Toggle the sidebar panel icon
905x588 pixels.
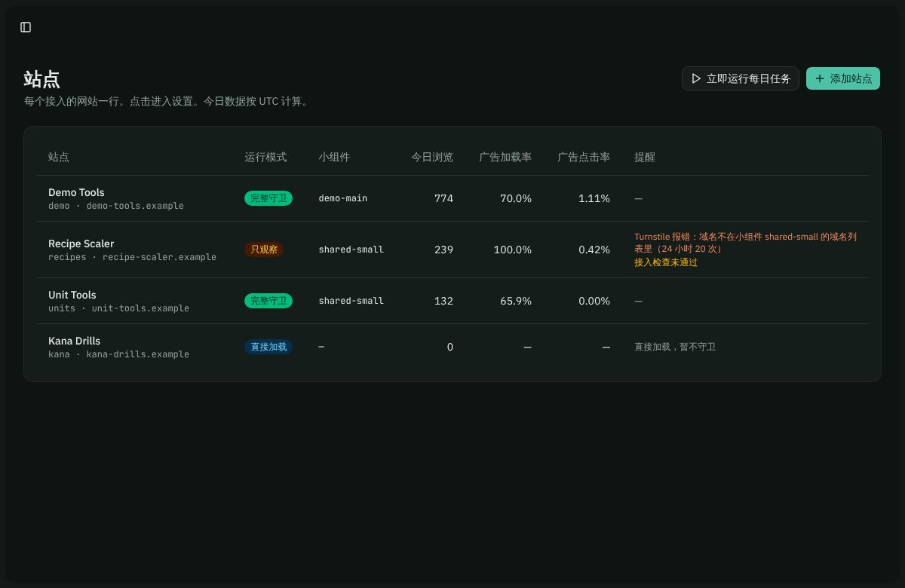click(x=26, y=27)
